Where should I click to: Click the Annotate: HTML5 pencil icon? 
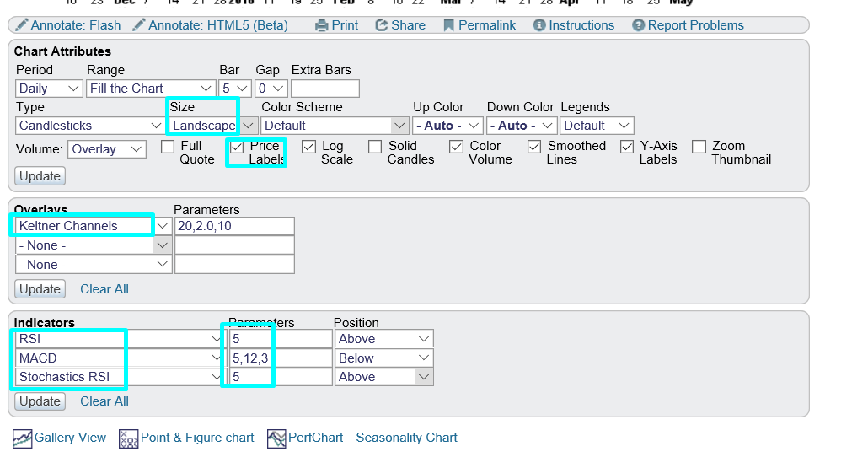139,25
